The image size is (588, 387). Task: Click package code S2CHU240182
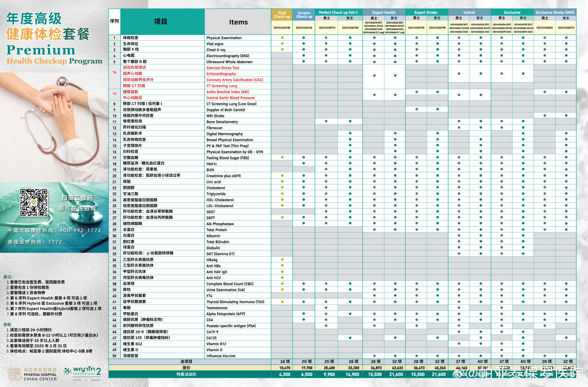click(350, 28)
